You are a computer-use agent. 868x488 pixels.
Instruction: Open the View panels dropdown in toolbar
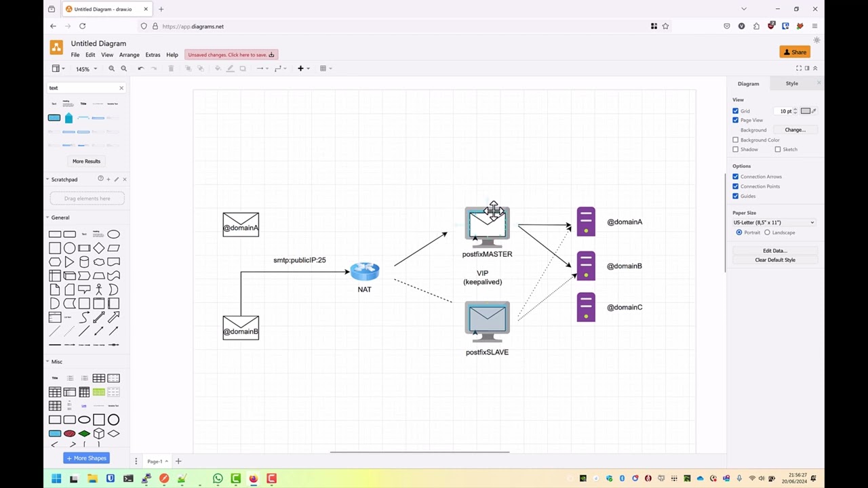point(58,68)
